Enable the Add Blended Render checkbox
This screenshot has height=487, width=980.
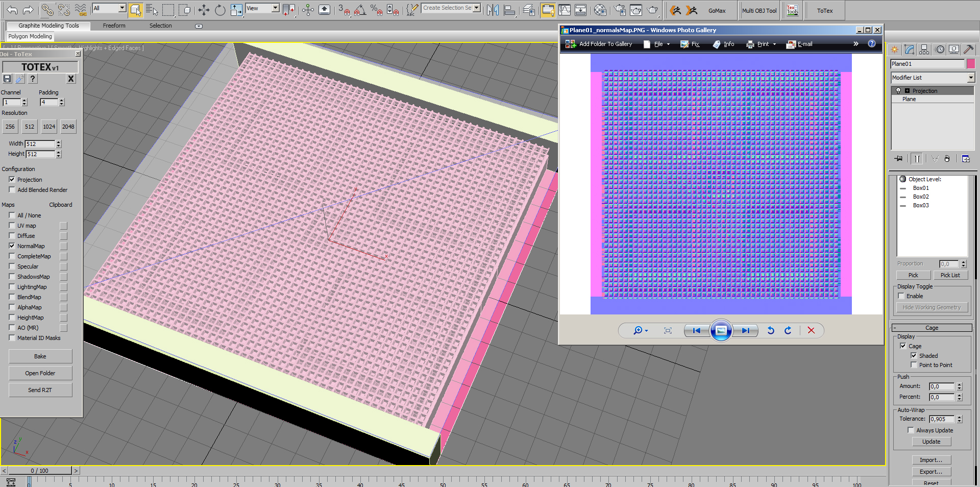(12, 190)
